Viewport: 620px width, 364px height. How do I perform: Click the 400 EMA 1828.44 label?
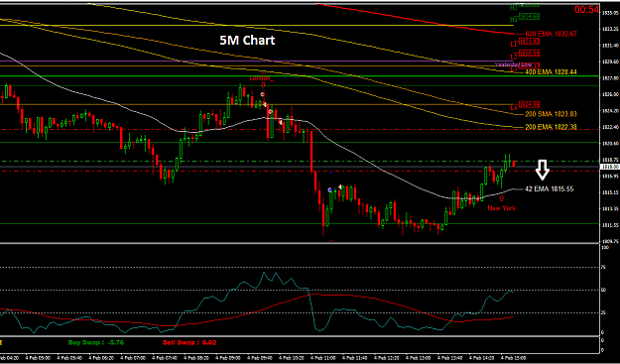click(x=551, y=72)
